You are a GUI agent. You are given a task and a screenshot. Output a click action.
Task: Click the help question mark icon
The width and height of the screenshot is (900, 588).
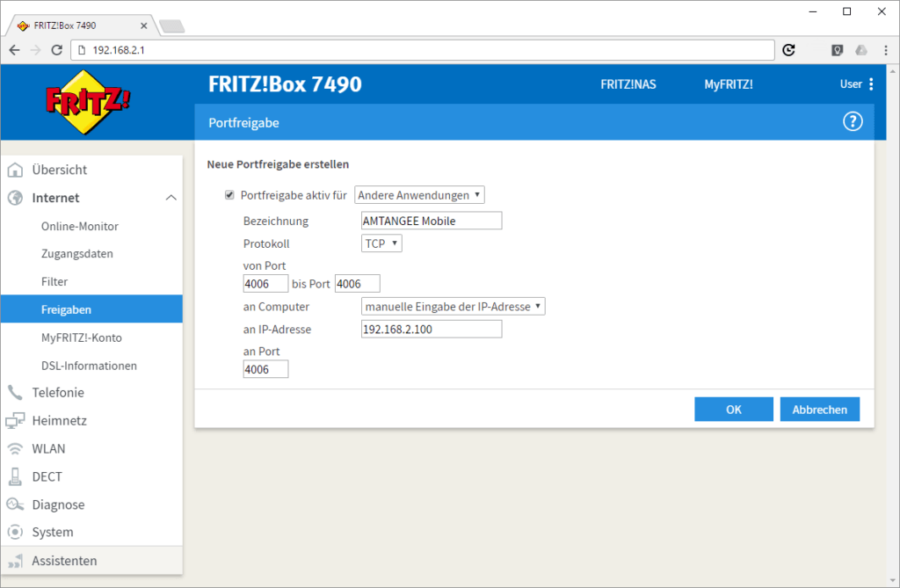[853, 122]
